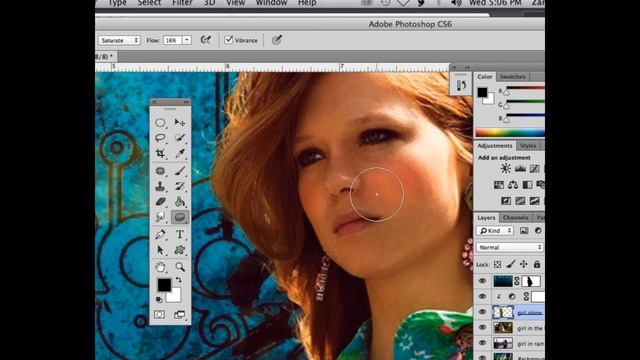
Task: Click the tablet pressure icon in options bar
Action: click(x=277, y=40)
